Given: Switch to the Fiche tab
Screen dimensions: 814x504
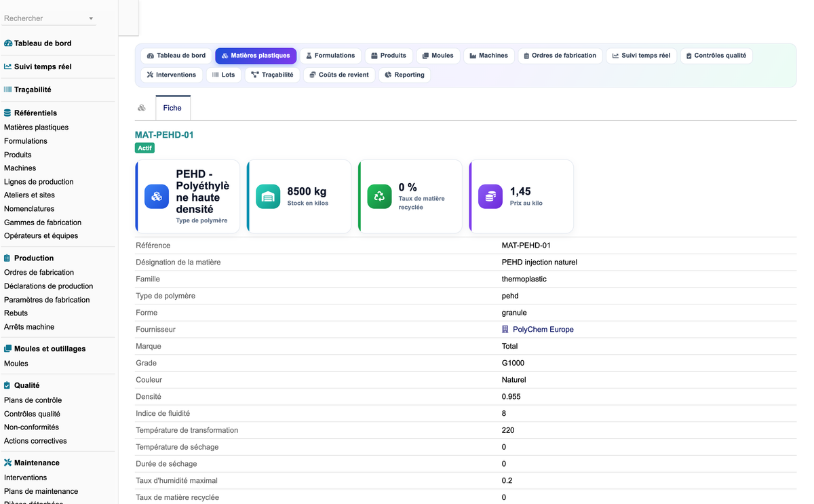Looking at the screenshot, I should [172, 108].
